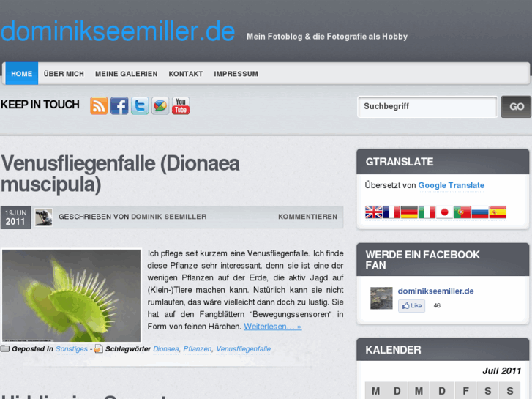Click the Facebook fan page profile picture
The width and height of the screenshot is (532, 399).
(381, 298)
